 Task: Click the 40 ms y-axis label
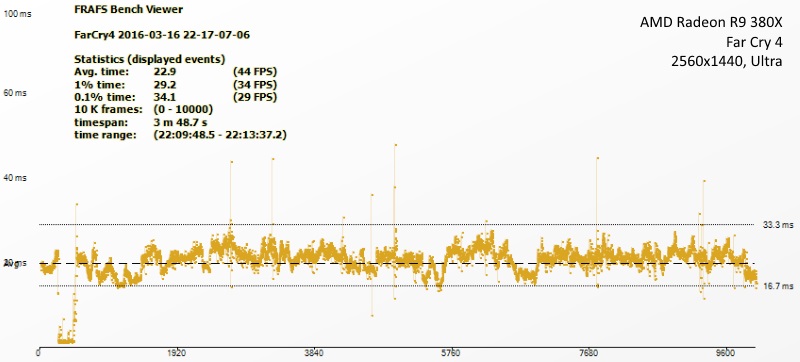coord(16,178)
